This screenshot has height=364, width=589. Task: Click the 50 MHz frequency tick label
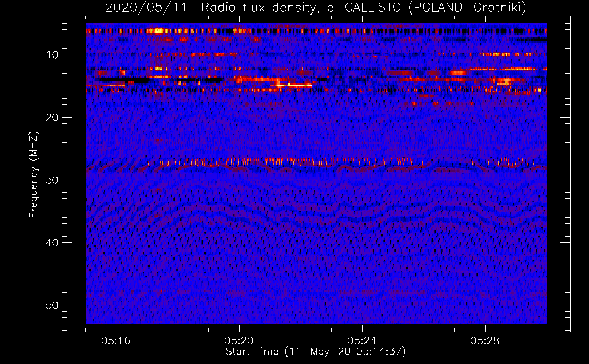(x=52, y=305)
